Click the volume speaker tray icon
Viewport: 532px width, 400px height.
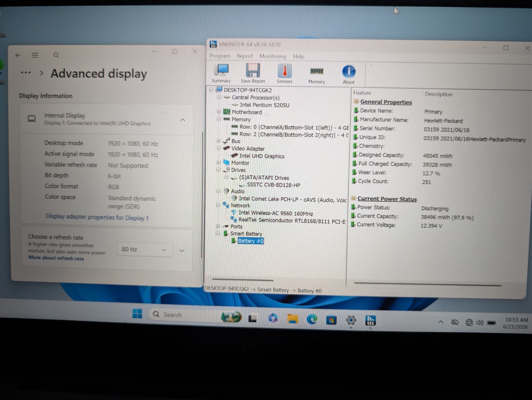[479, 323]
